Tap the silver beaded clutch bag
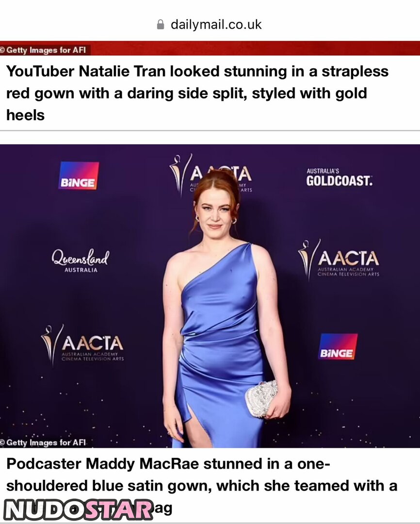 pyautogui.click(x=261, y=399)
